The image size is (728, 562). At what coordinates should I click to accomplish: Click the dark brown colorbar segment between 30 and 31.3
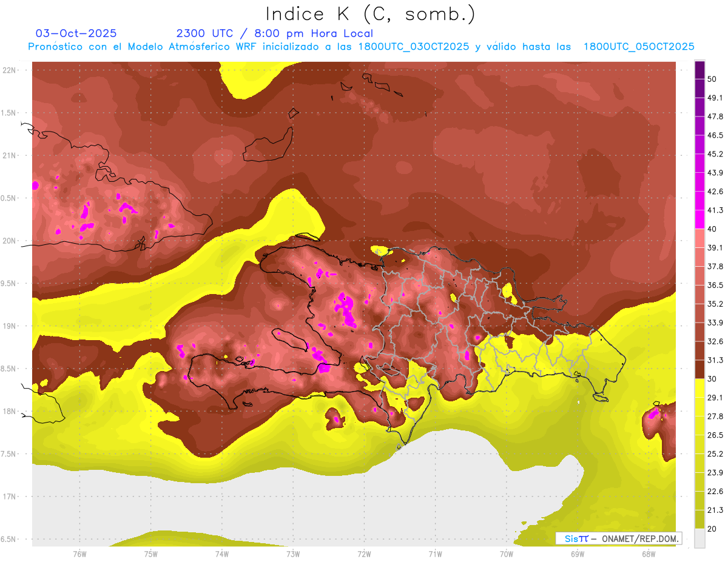pos(699,369)
